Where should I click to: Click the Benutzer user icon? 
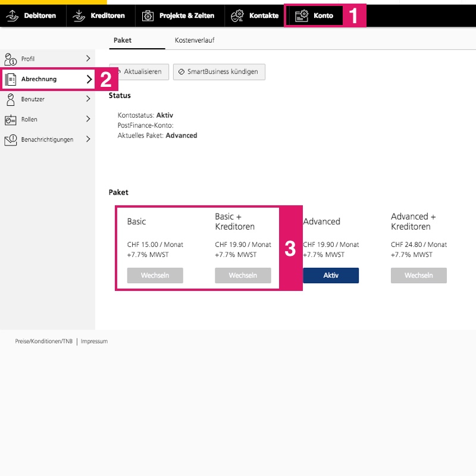coord(10,99)
